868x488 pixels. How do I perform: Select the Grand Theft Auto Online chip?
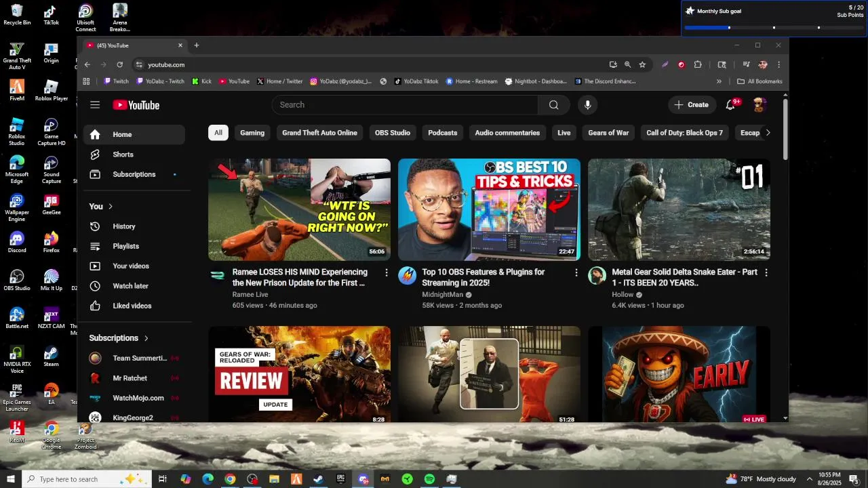[319, 133]
